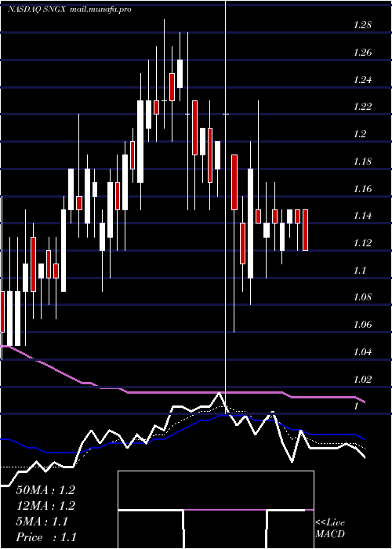Click the 1.2 price axis label
The height and width of the screenshot is (549, 392).
tap(360, 134)
